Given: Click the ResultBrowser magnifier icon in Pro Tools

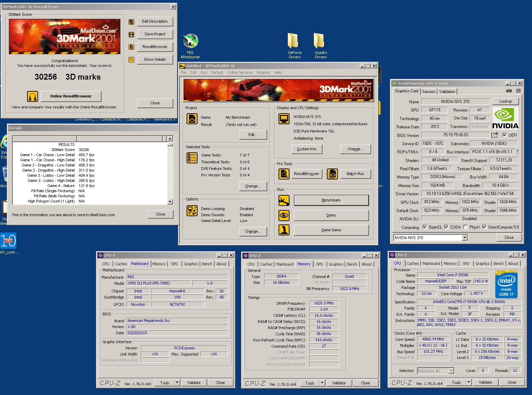Looking at the screenshot, I should pos(284,174).
